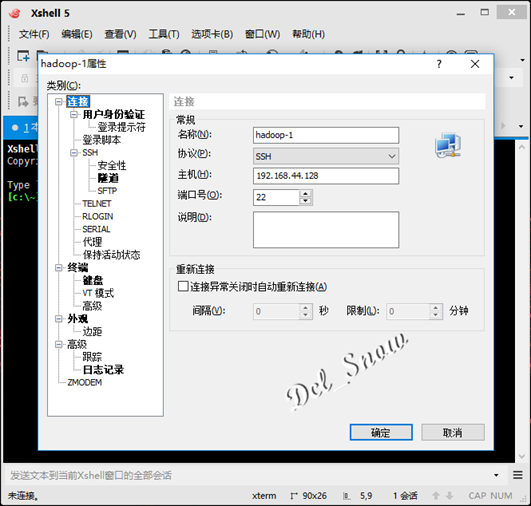The image size is (531, 506).
Task: Collapse the 外观 tree node
Action: tap(59, 319)
